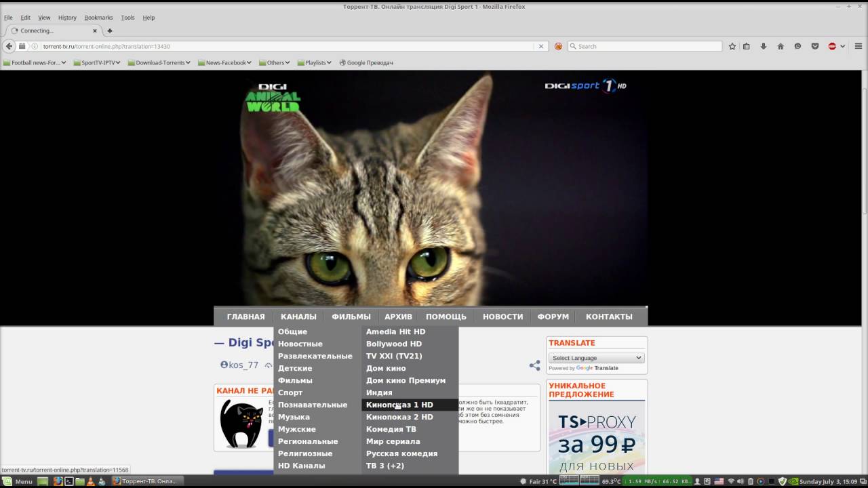This screenshot has width=868, height=488.
Task: Open the NVIDIA tray icon
Action: tap(793, 481)
